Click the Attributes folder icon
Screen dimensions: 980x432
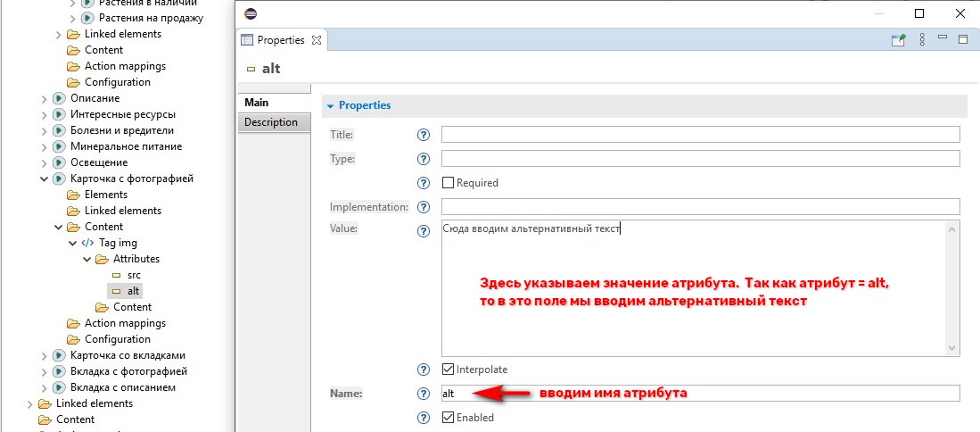pos(102,259)
